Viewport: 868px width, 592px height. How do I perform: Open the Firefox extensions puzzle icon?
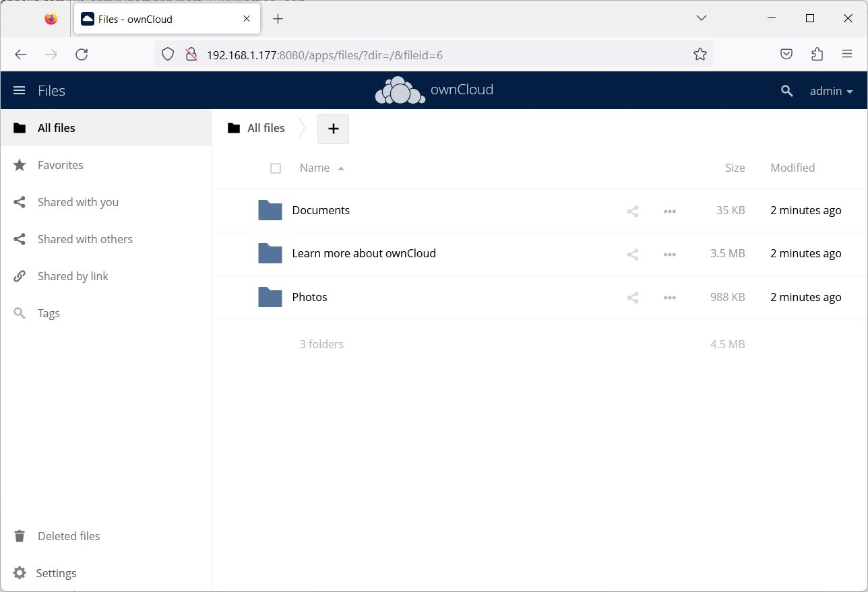[x=817, y=55]
